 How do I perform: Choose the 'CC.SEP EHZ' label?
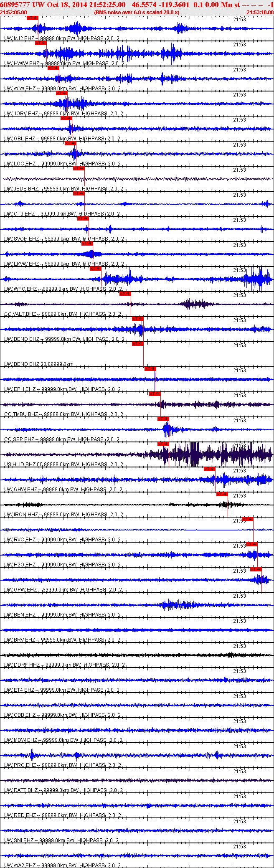[x=20, y=439]
